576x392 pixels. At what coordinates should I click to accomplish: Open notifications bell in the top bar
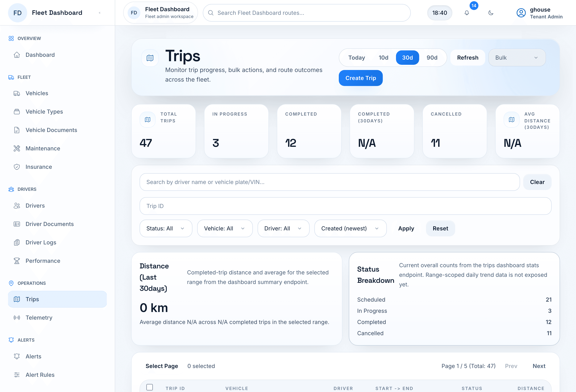coord(467,13)
